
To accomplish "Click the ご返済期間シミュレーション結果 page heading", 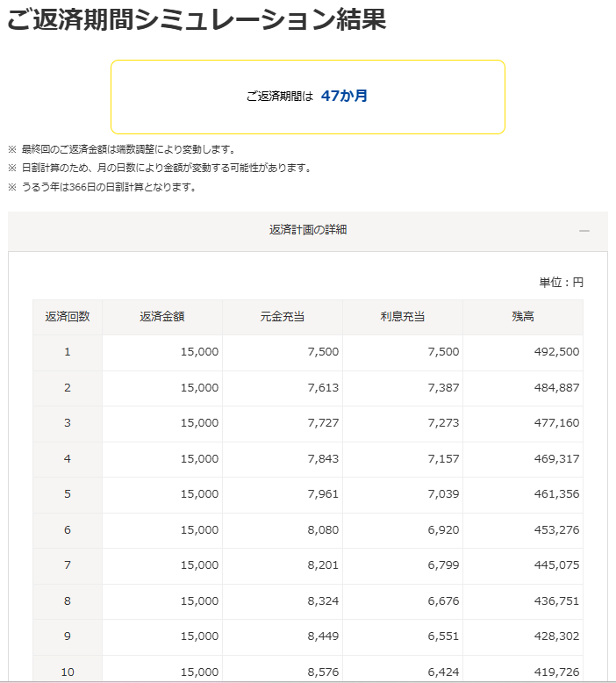I will (x=197, y=21).
